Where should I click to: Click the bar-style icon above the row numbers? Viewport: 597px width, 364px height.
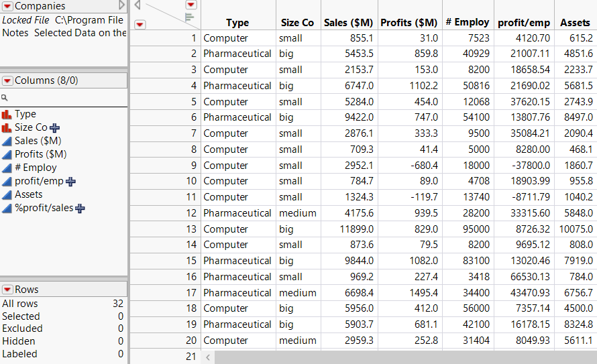(x=190, y=17)
